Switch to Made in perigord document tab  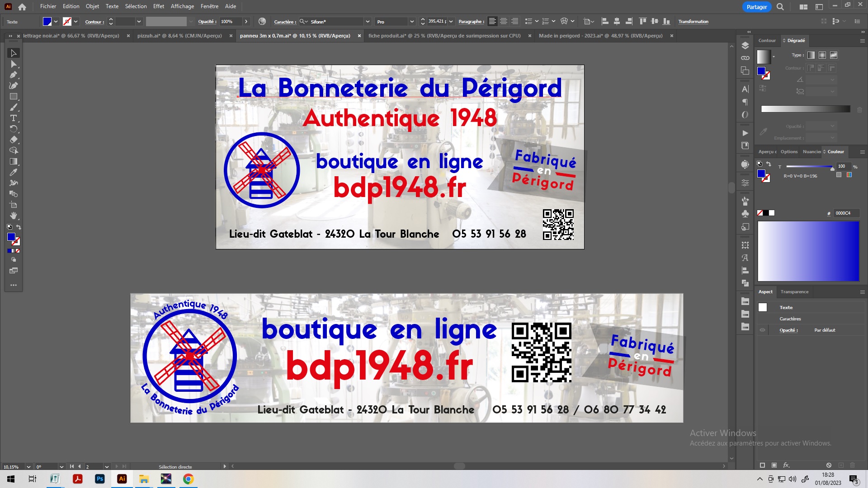click(x=600, y=36)
